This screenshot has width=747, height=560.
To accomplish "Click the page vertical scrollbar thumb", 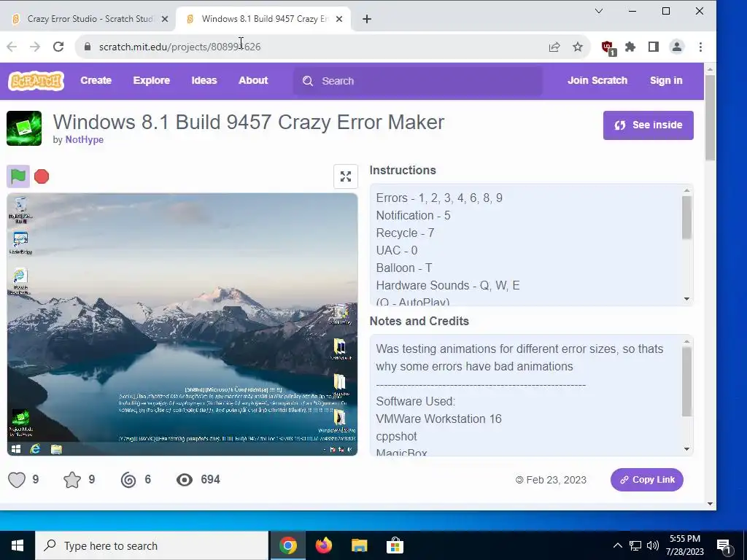I will pyautogui.click(x=710, y=117).
